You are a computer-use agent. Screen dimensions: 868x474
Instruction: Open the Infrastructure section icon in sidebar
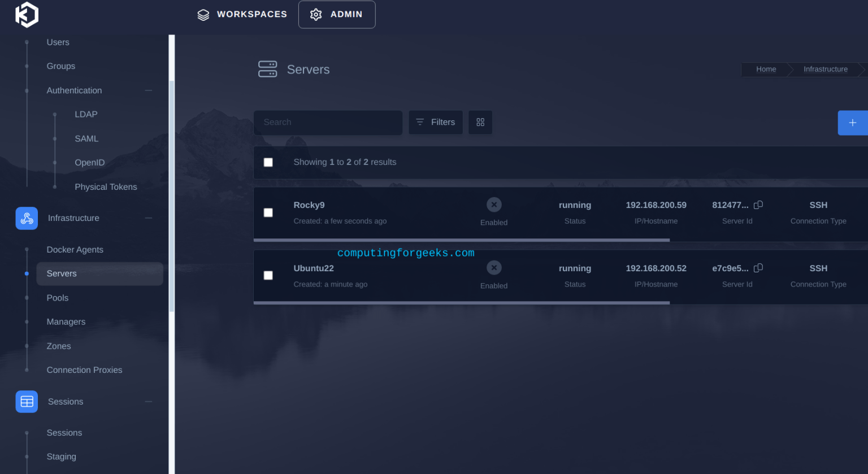(x=27, y=218)
